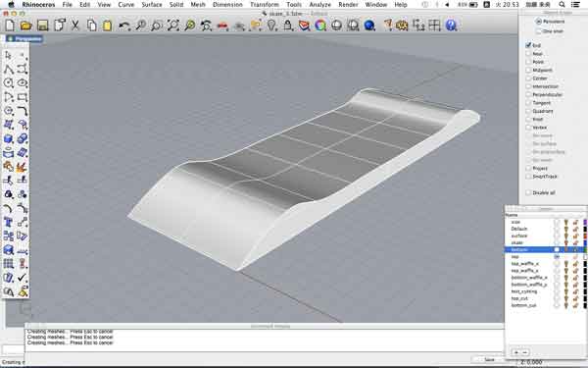Viewport: 588px width, 368px height.
Task: Open the Analyze menu
Action: [320, 5]
